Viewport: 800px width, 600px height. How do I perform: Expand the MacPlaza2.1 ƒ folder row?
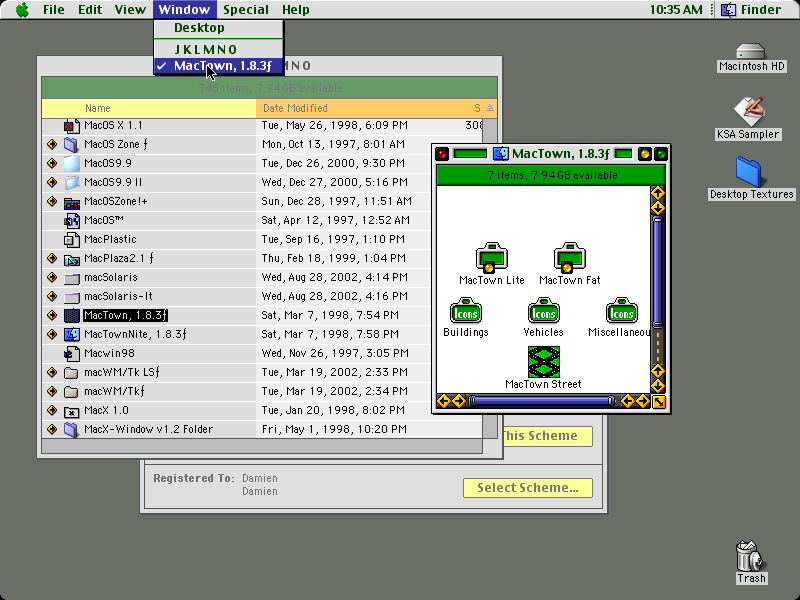point(52,258)
